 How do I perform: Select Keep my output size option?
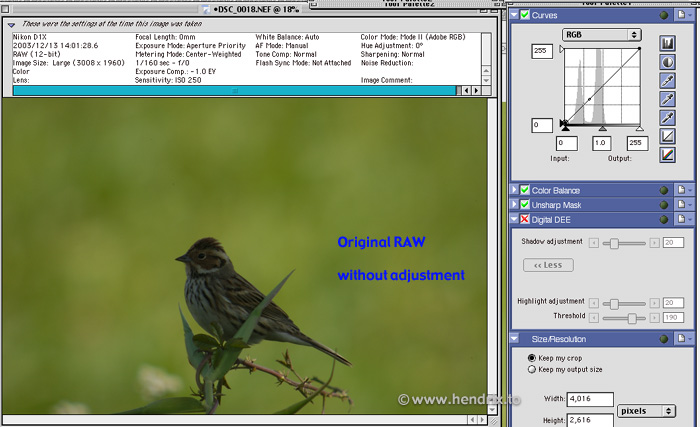pyautogui.click(x=532, y=369)
